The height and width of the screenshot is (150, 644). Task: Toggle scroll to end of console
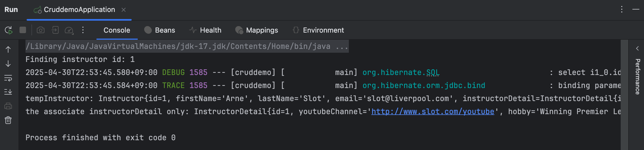pyautogui.click(x=8, y=92)
